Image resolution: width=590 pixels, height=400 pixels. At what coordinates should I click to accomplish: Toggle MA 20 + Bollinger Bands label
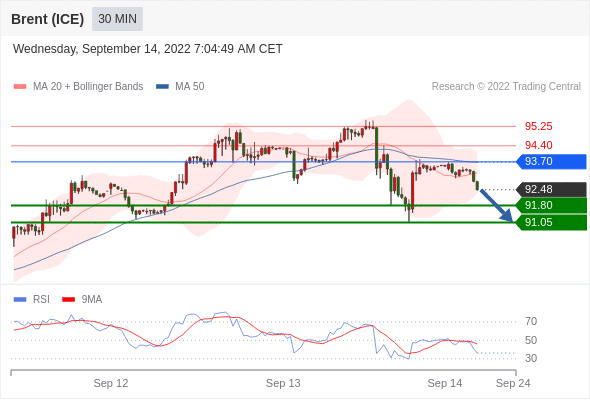[88, 87]
